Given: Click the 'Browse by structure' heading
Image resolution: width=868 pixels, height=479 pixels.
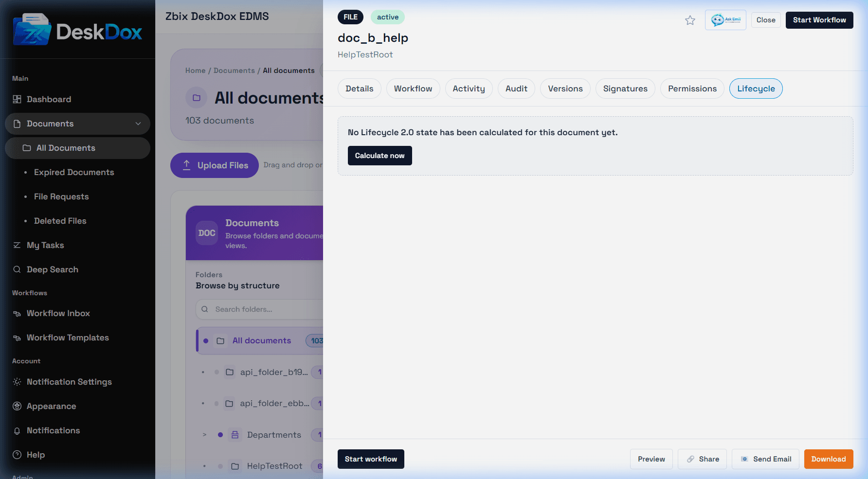Looking at the screenshot, I should (237, 285).
